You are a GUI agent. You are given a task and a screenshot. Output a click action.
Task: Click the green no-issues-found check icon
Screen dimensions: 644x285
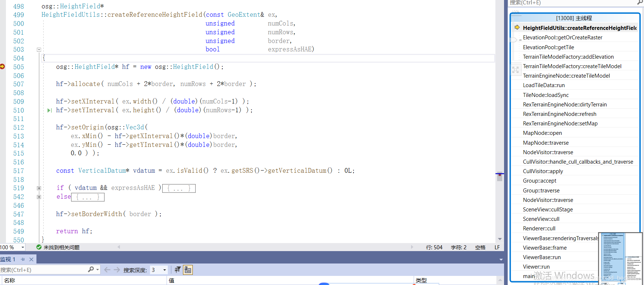pos(39,247)
